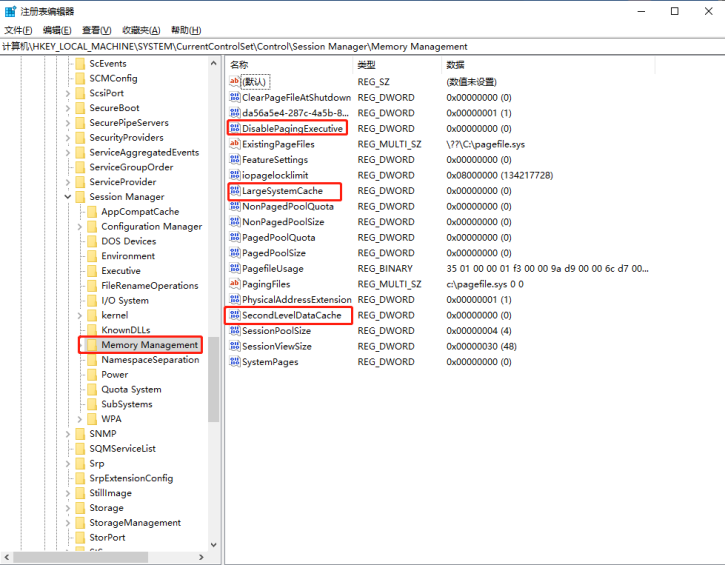This screenshot has width=725, height=565.
Task: Click the Registry Editor title bar icon
Action: click(11, 11)
